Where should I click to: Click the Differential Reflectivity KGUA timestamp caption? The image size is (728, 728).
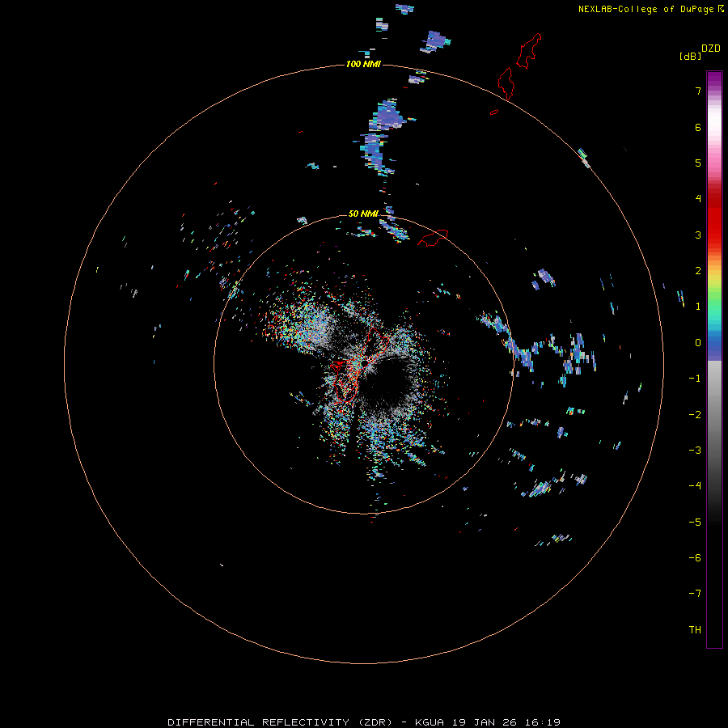point(364,722)
